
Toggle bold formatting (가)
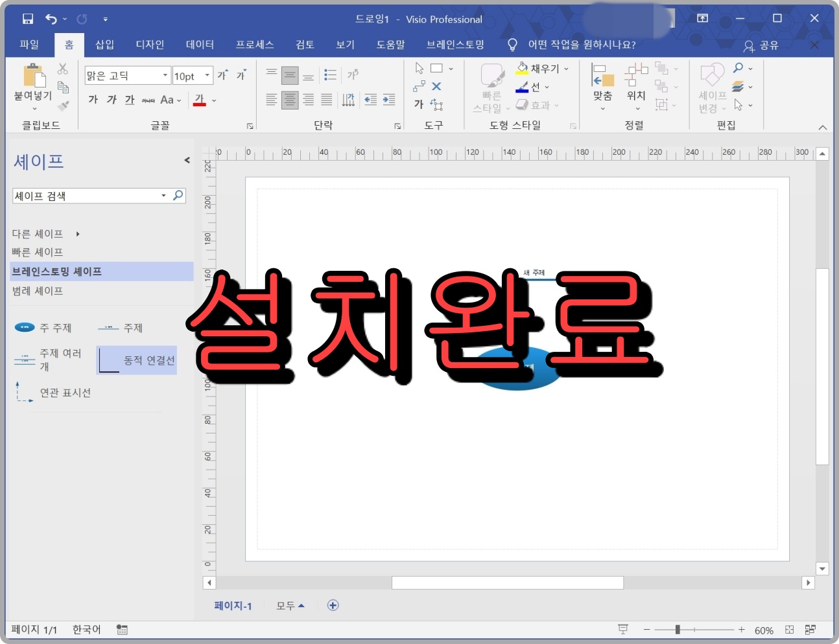[x=93, y=99]
